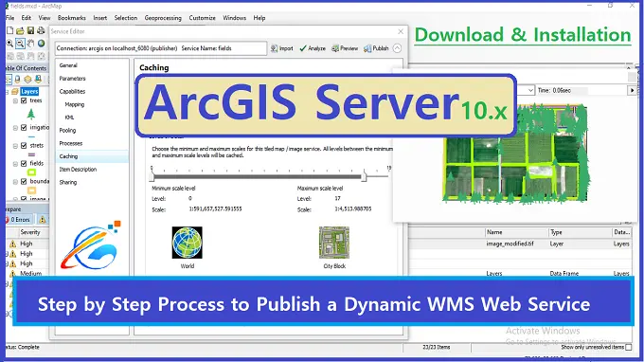Collapse the fields layer expander
Image resolution: width=644 pixels, height=362 pixels.
click(x=15, y=164)
